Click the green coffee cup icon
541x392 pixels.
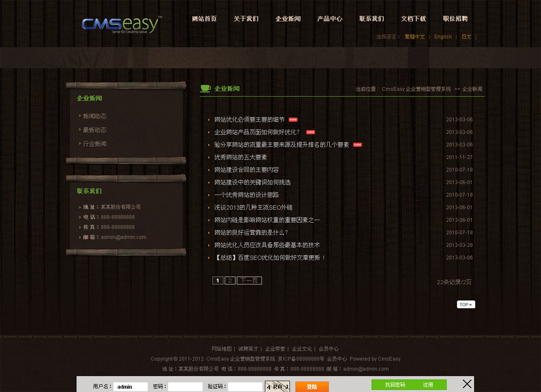pos(205,88)
